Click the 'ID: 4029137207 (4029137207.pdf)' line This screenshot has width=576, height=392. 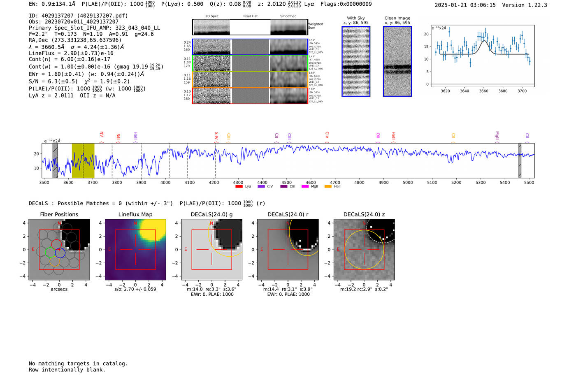[78, 16]
